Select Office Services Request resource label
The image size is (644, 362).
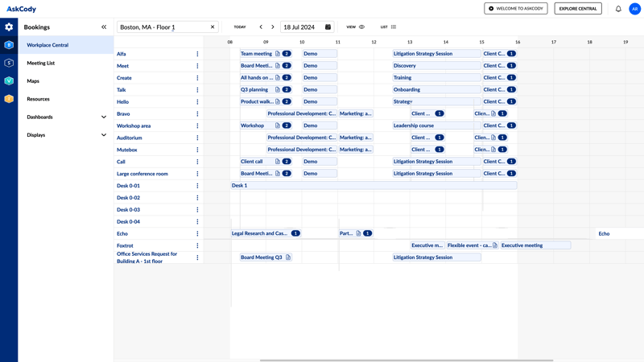(x=147, y=257)
